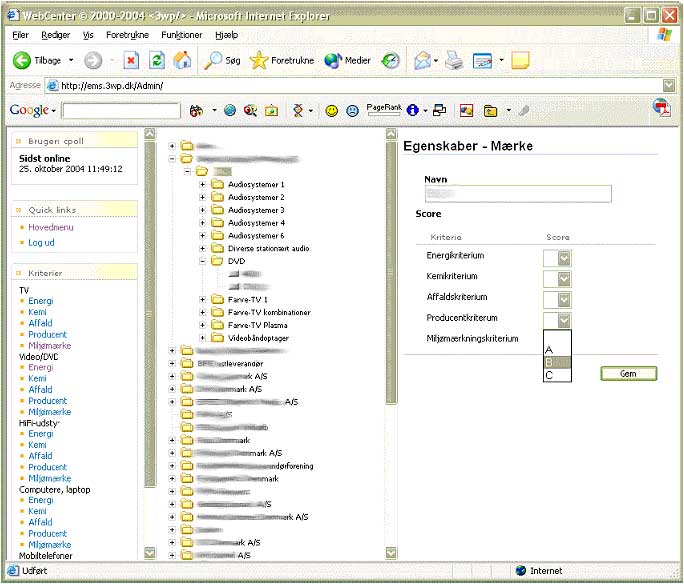
Task: Open the Vis menu
Action: coord(88,35)
